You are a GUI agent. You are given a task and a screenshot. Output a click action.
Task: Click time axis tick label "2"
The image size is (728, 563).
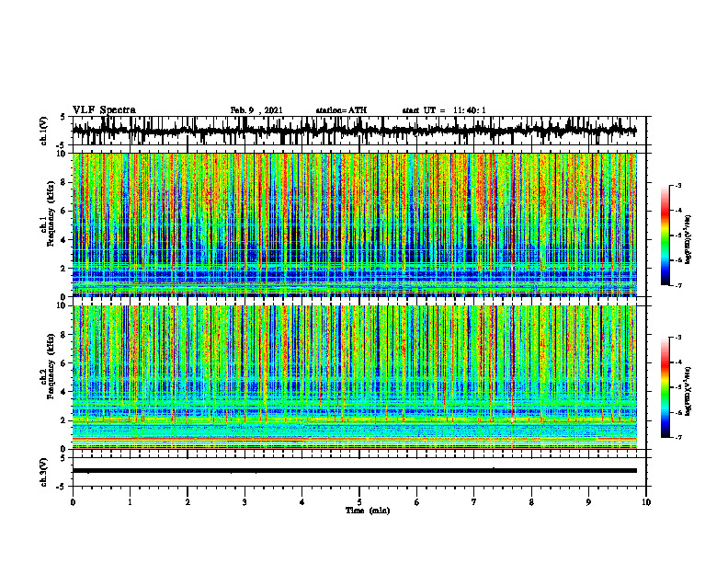[x=188, y=502]
